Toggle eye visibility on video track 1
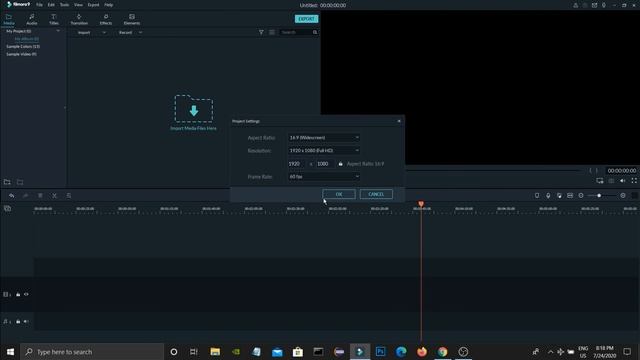The height and width of the screenshot is (360, 640). 26,294
